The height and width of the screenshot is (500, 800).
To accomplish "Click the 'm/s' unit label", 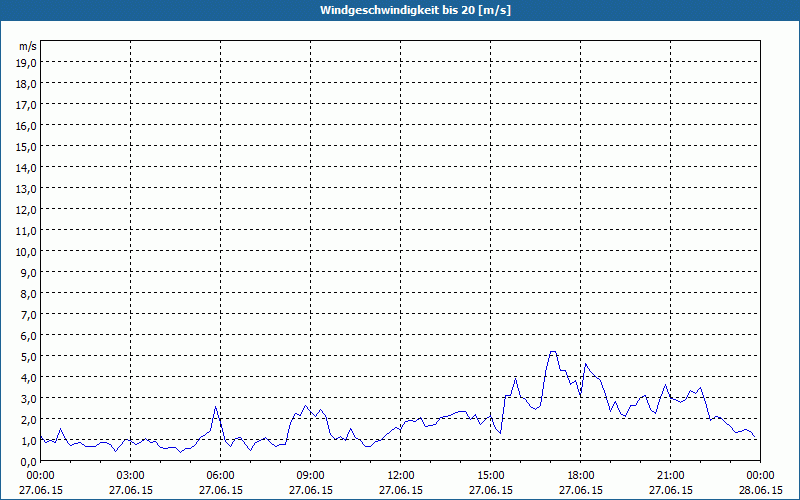I will (28, 46).
